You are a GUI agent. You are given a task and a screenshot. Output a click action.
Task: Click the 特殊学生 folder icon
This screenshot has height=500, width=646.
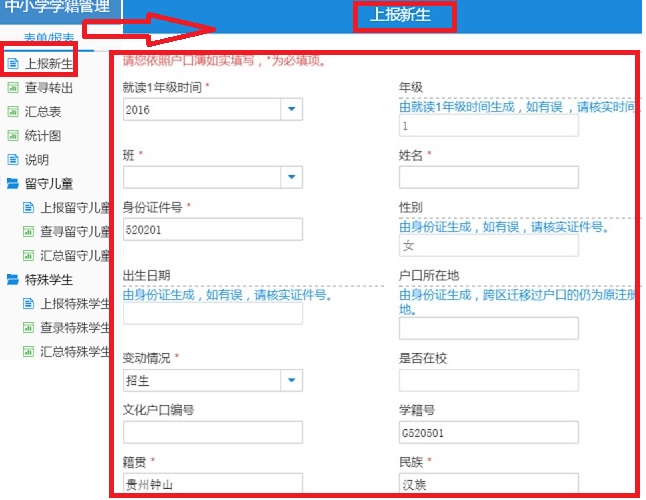point(13,280)
